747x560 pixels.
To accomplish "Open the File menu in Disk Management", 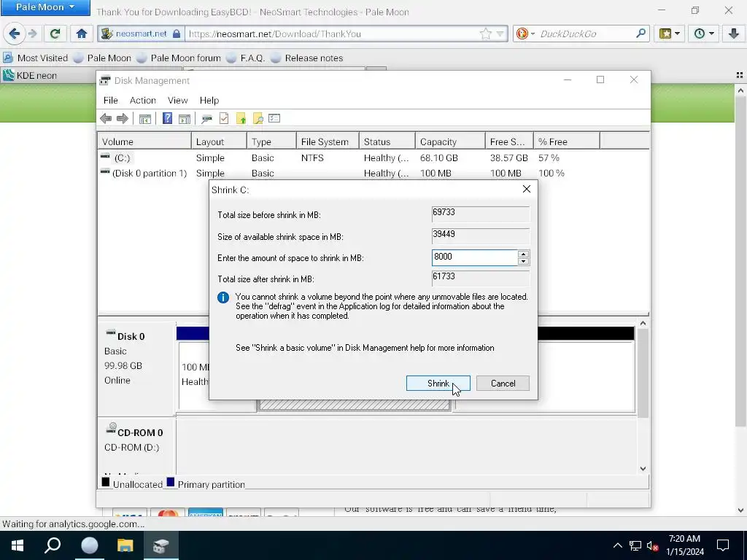I will 111,100.
